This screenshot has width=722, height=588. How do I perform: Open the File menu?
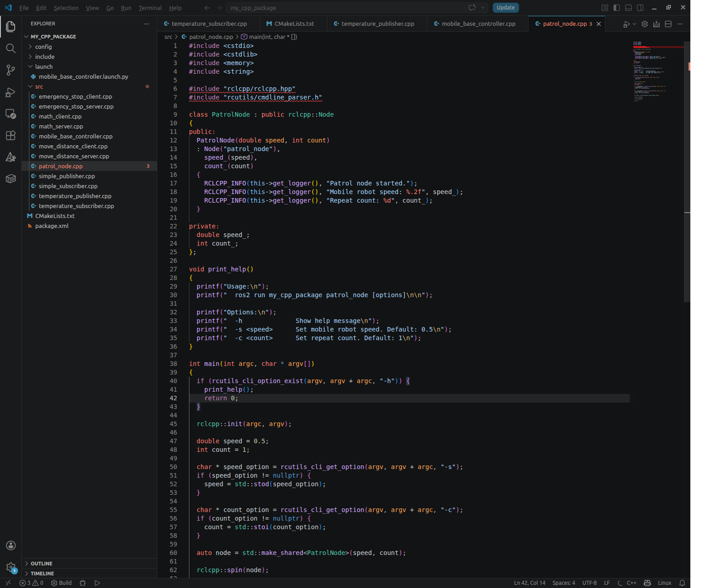pyautogui.click(x=24, y=8)
